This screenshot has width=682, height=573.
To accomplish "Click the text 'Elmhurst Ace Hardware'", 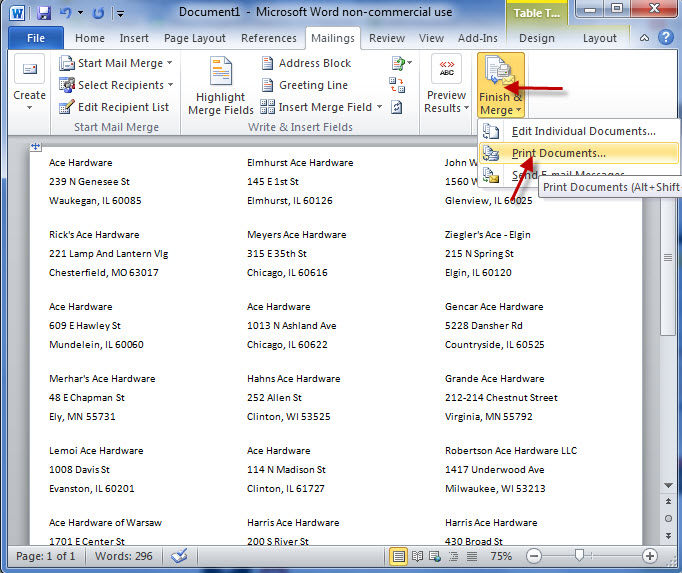I will pos(300,163).
